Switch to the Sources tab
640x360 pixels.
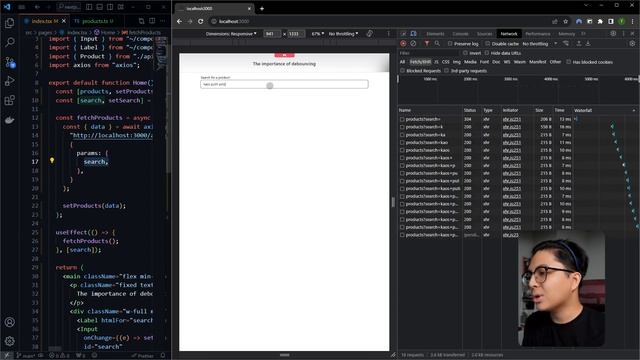pyautogui.click(x=484, y=34)
